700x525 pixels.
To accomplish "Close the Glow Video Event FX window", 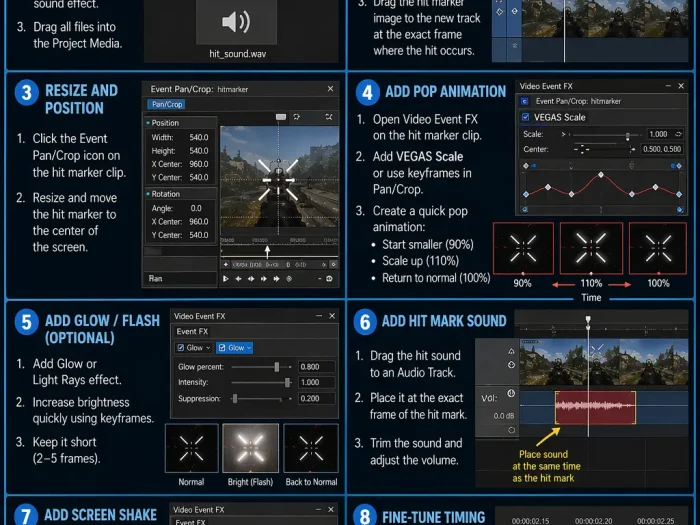I will [332, 316].
